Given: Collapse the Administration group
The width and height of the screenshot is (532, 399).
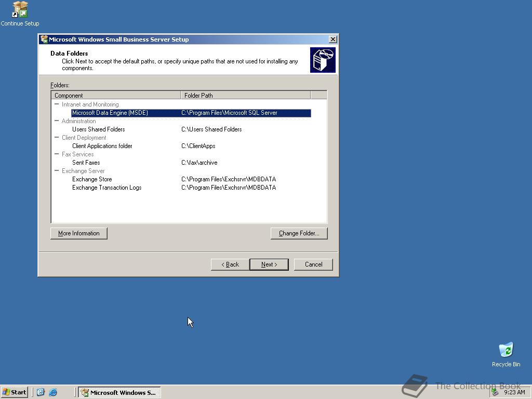Looking at the screenshot, I should 57,121.
